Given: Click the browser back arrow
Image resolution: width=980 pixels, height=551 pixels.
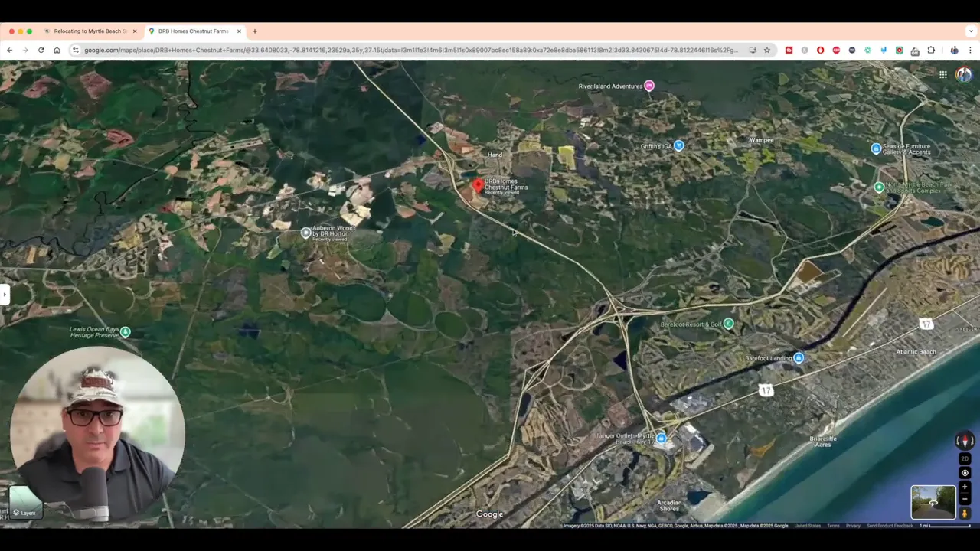Looking at the screenshot, I should (9, 51).
